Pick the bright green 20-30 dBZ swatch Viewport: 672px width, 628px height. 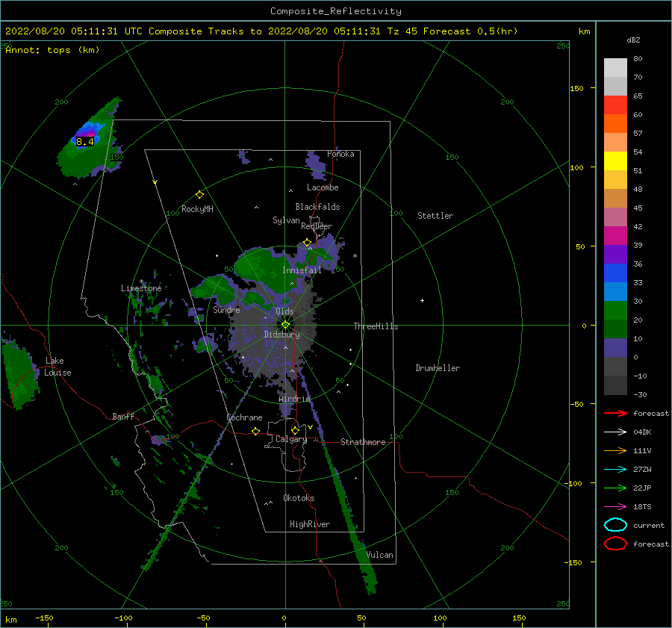pyautogui.click(x=615, y=311)
